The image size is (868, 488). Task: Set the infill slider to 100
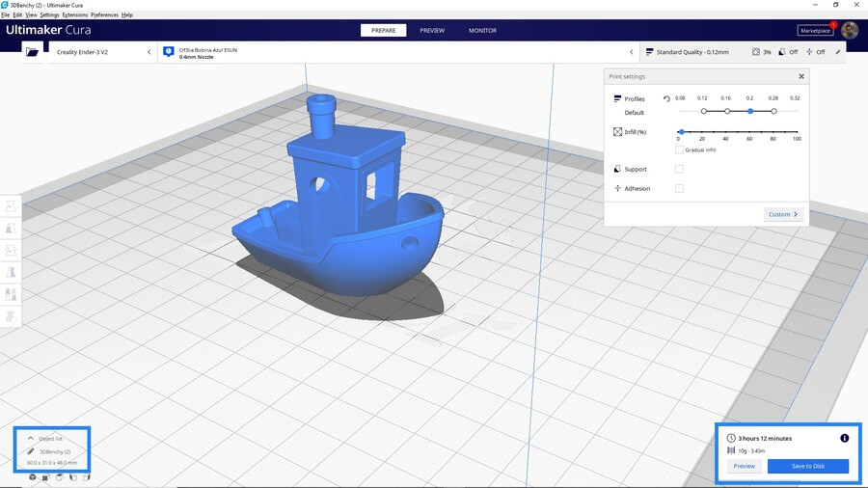point(798,132)
